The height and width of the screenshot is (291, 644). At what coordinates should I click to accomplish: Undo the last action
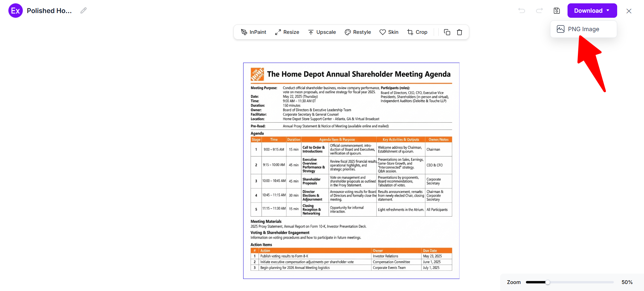coord(522,11)
